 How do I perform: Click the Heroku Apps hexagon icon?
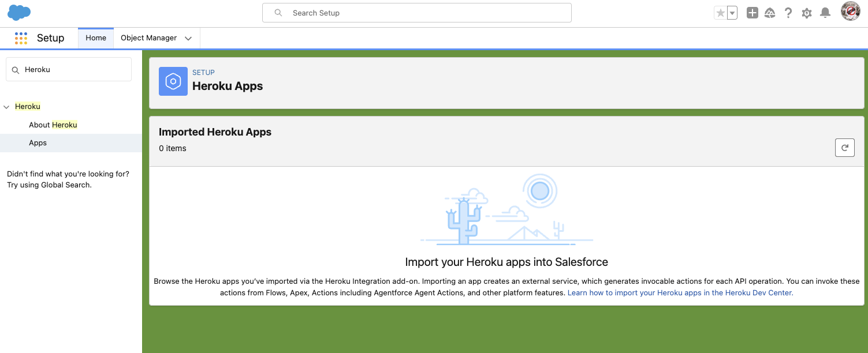point(173,81)
